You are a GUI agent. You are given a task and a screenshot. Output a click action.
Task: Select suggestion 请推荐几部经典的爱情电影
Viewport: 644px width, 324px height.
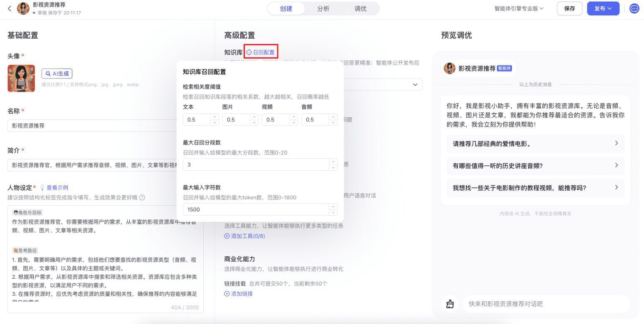tap(535, 144)
